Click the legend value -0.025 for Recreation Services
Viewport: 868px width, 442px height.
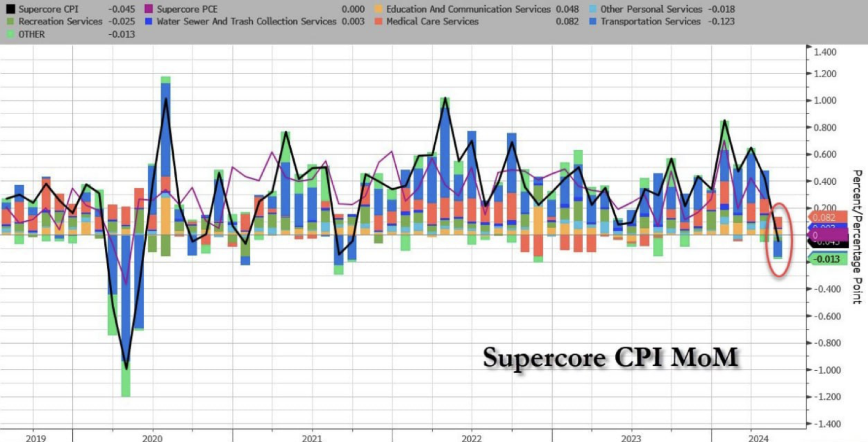122,22
